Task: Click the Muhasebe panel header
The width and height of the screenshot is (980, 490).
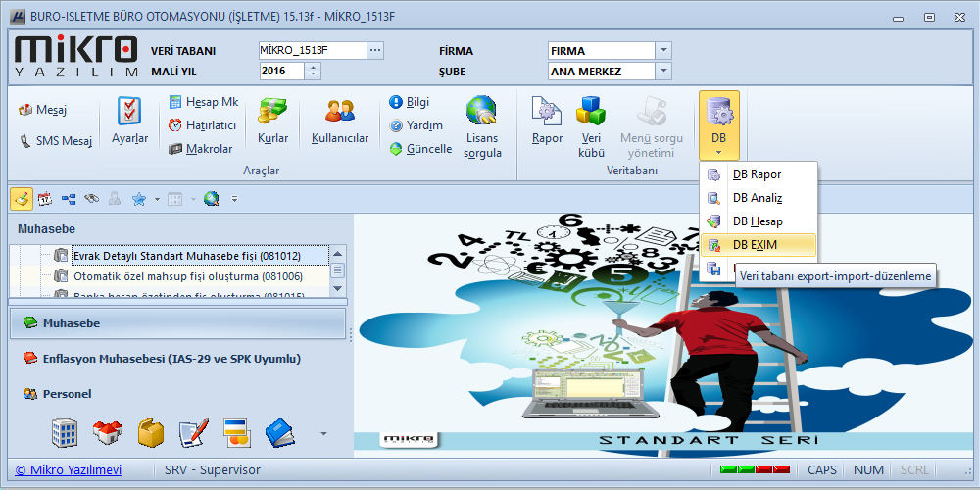Action: point(47,229)
